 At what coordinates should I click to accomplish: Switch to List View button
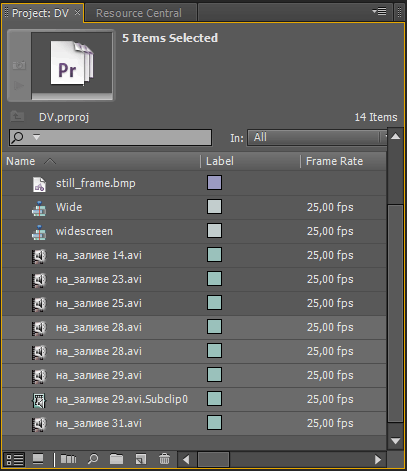tap(14, 460)
